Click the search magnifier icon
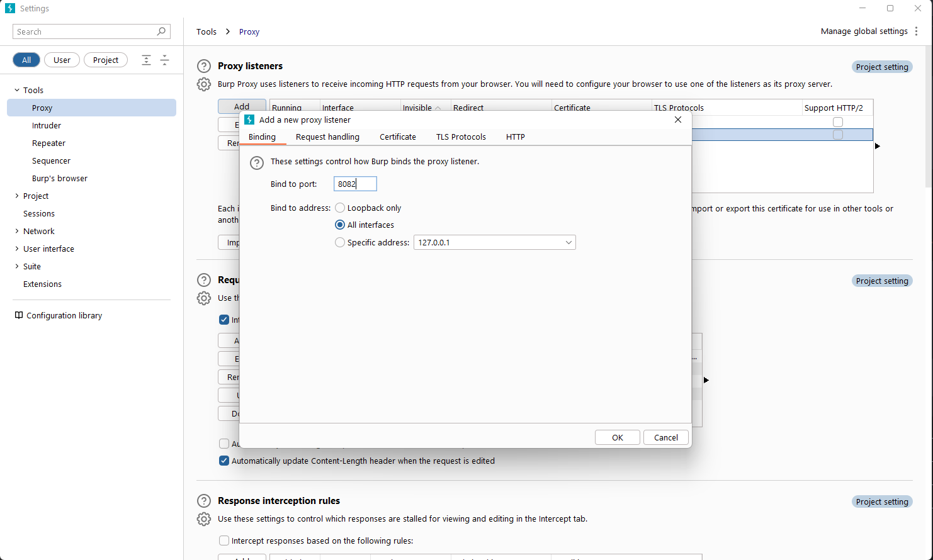The image size is (933, 560). pos(162,31)
